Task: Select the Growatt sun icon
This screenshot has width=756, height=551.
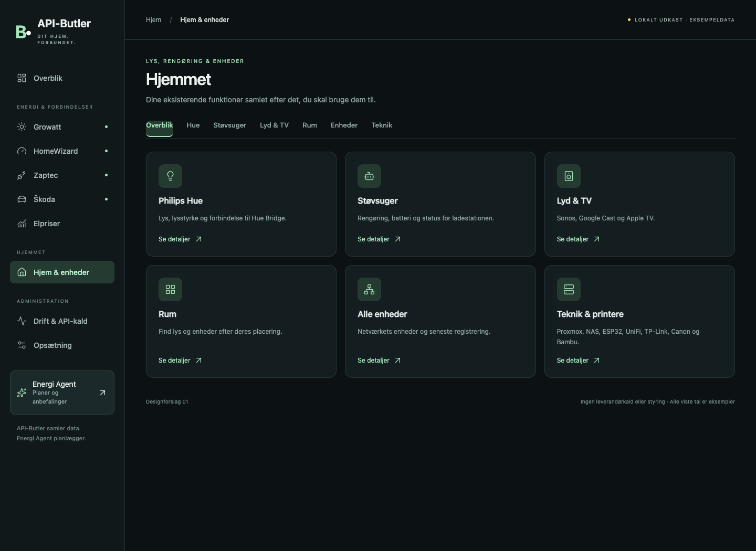Action: [x=22, y=127]
